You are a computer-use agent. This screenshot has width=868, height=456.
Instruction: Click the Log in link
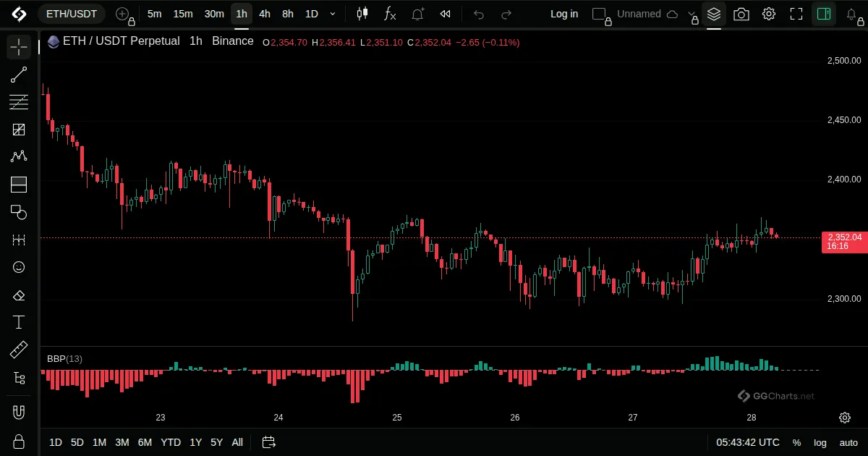pos(564,14)
